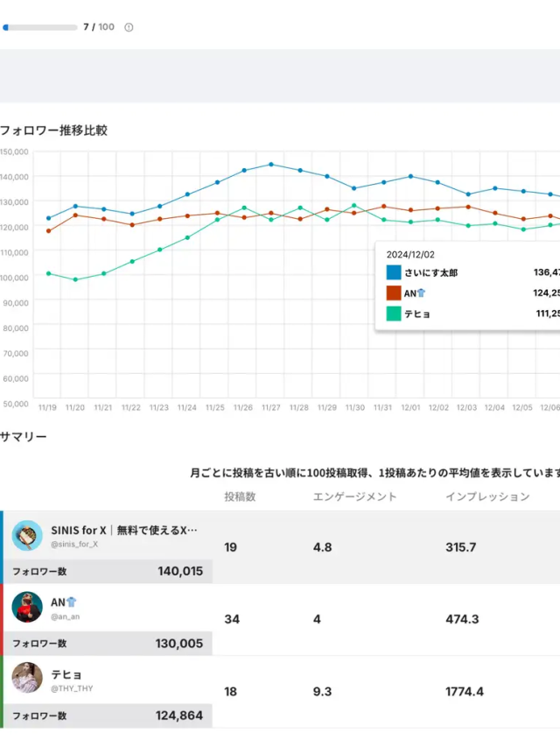This screenshot has height=747, width=560.
Task: Select the インプレッション column header
Action: pyautogui.click(x=487, y=497)
